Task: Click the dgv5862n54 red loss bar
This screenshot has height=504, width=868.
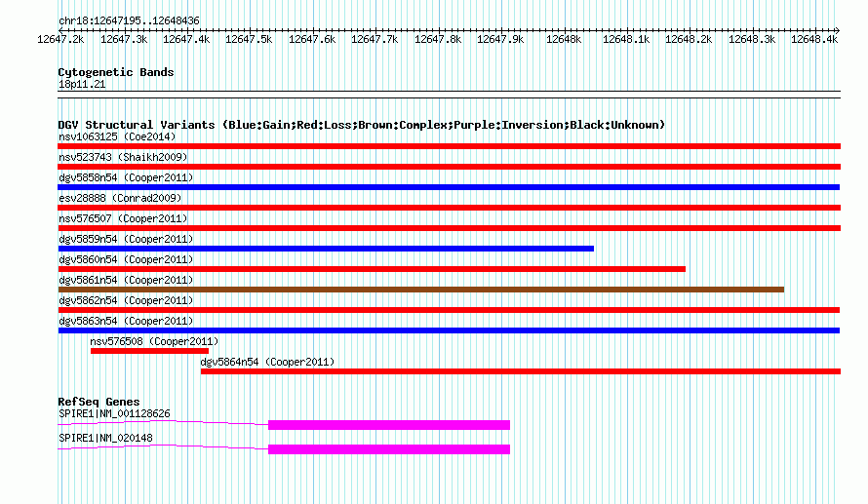Action: click(449, 310)
